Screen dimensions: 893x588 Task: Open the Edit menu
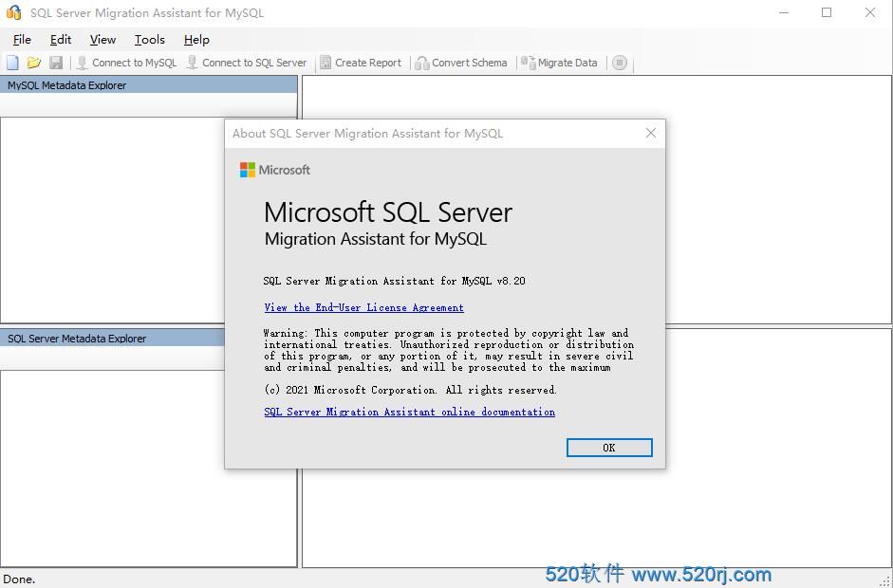tap(61, 40)
